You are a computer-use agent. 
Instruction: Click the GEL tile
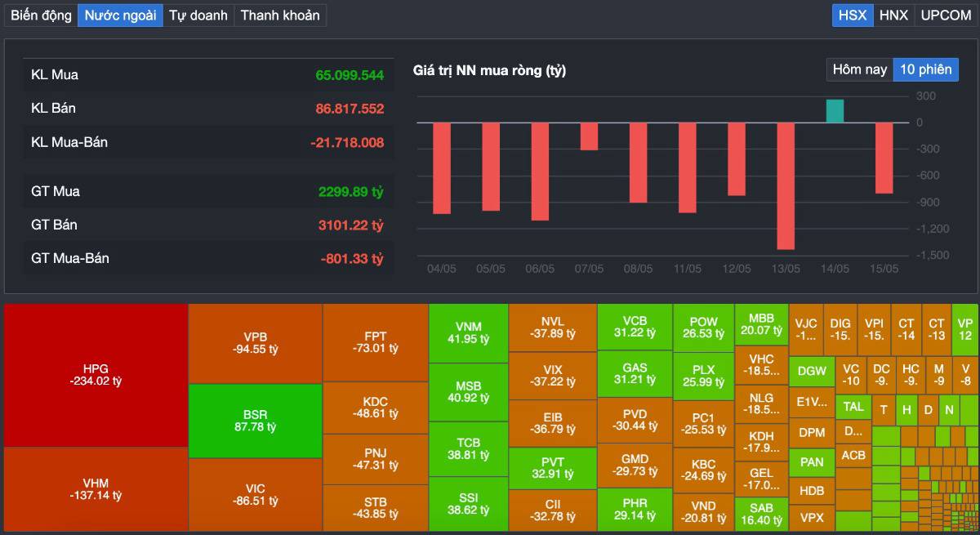click(x=761, y=479)
